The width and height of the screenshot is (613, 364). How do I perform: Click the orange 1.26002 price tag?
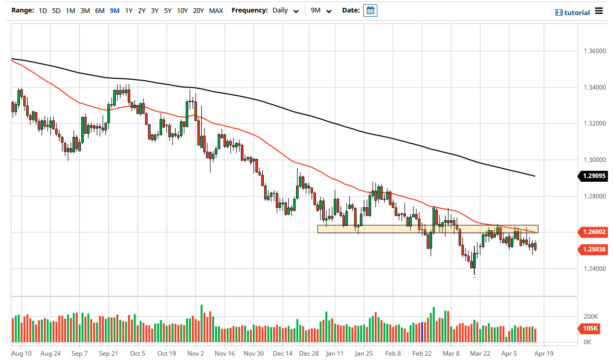594,232
